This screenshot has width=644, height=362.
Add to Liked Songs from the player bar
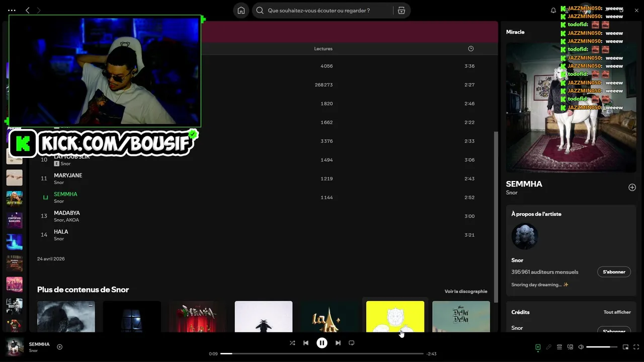[x=59, y=347]
